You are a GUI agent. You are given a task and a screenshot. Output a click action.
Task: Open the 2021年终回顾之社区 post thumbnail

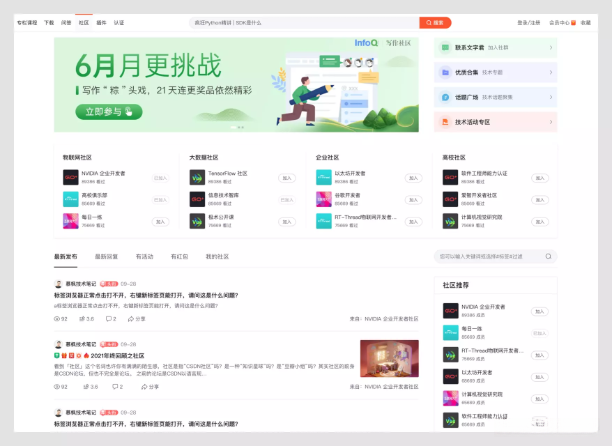[389, 359]
